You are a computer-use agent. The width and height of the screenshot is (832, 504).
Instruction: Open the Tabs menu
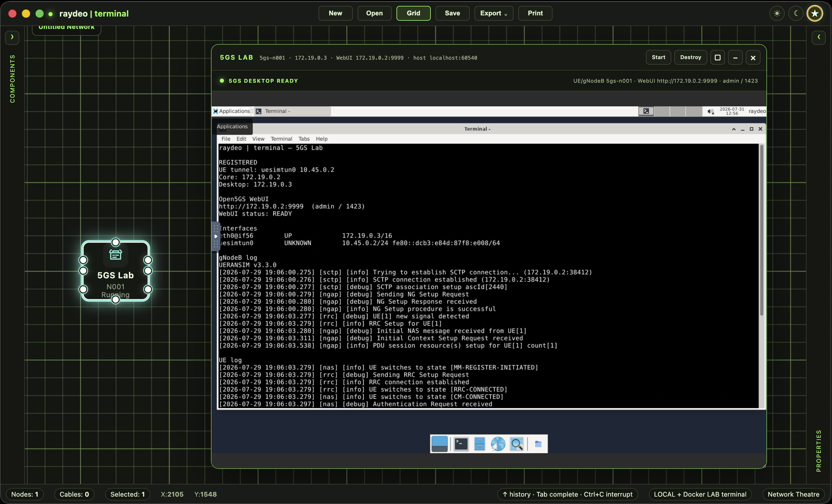(304, 139)
